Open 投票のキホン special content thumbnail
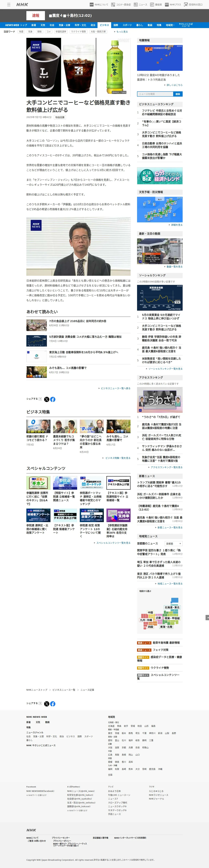 38,483
